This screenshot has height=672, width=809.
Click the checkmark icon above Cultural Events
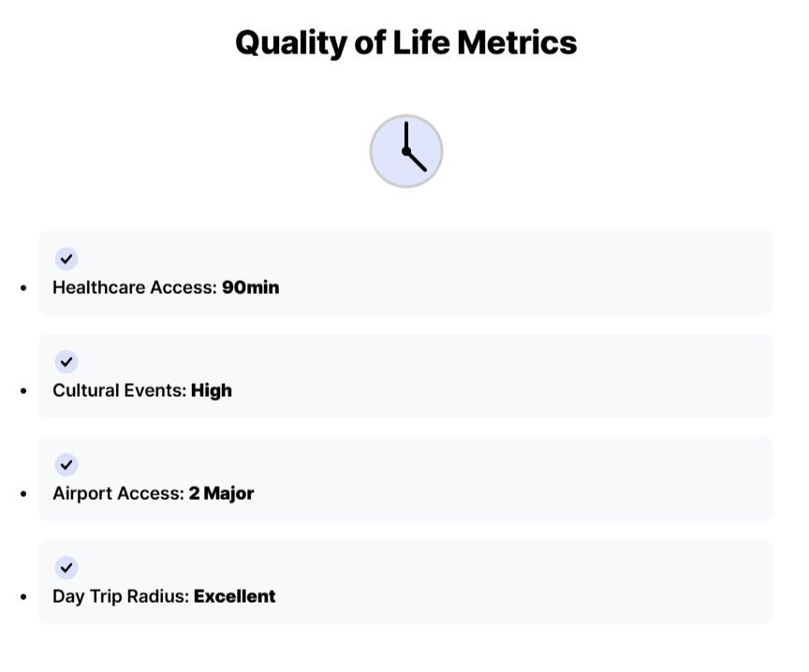(66, 362)
